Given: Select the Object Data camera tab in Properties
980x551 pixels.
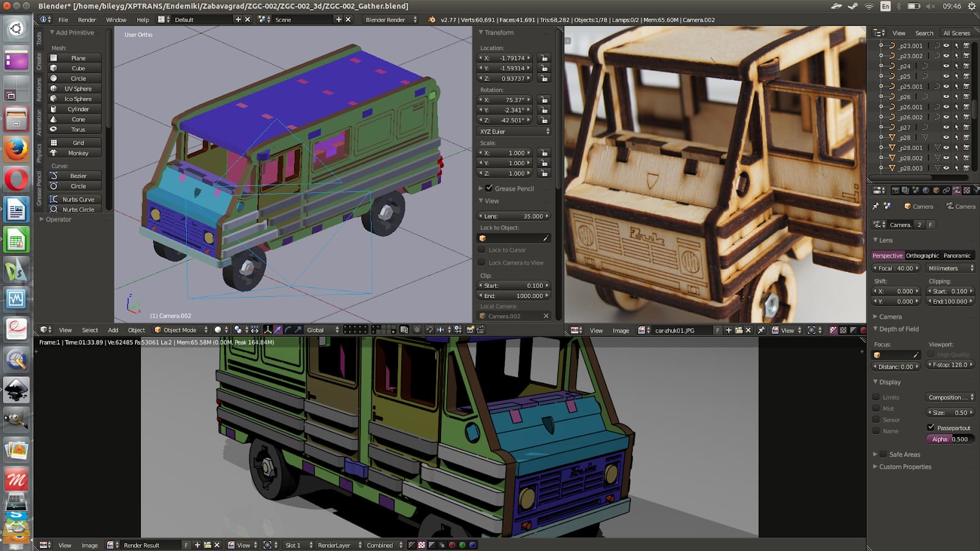Looking at the screenshot, I should pos(957,190).
